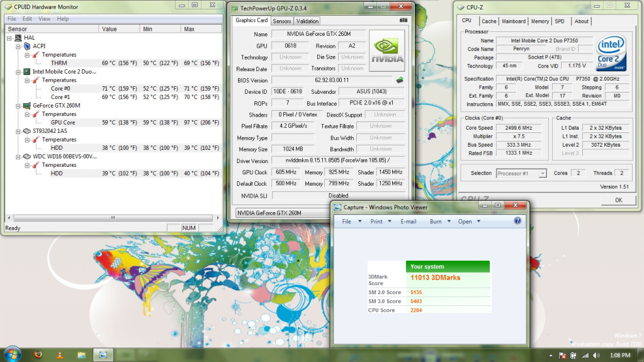Open Hardware Monitor View menu
Viewport: 644px width, 362px height.
(x=44, y=19)
